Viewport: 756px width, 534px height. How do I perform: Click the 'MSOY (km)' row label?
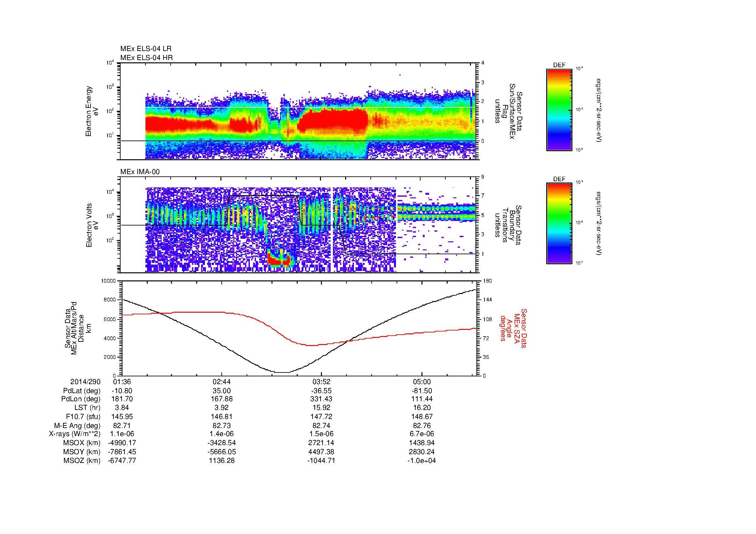pos(82,452)
